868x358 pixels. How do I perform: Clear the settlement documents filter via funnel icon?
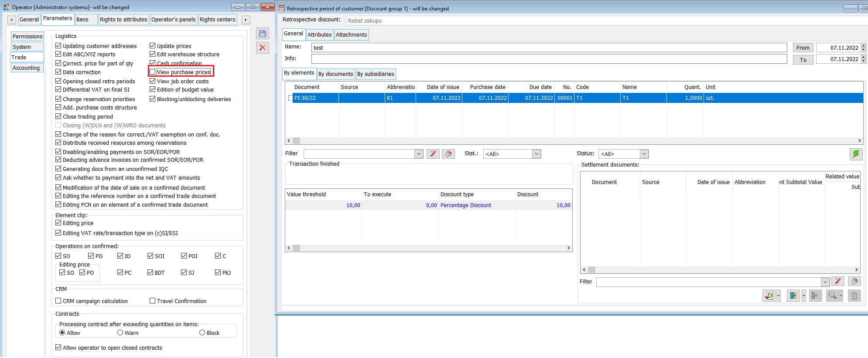point(837,282)
